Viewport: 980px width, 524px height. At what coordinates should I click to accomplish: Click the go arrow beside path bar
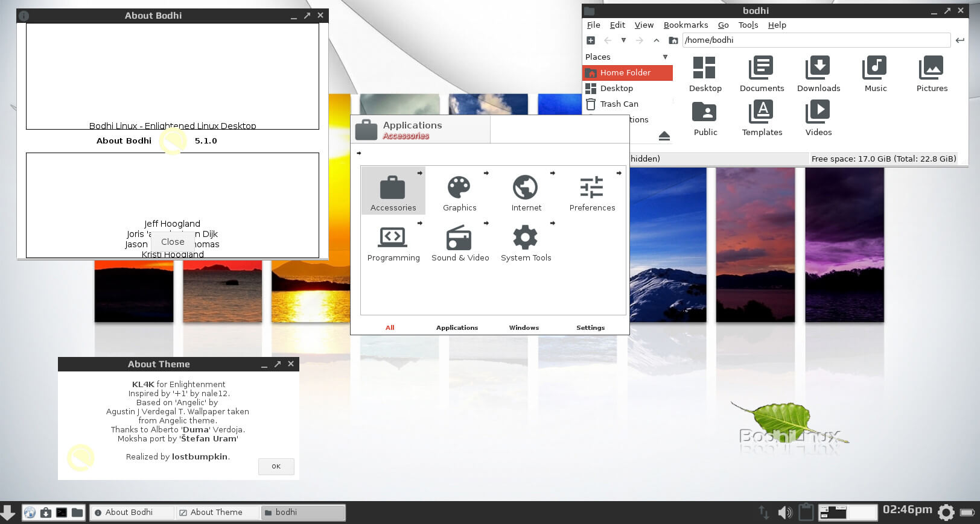coord(959,40)
